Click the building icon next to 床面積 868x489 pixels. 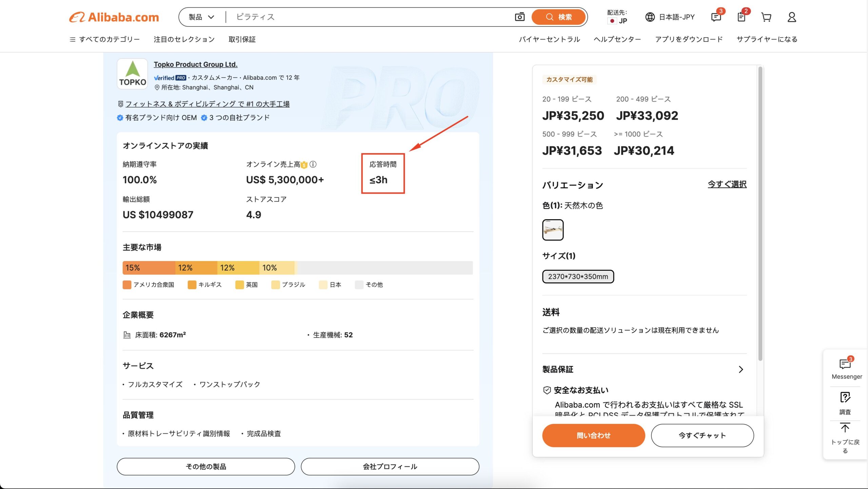(127, 335)
